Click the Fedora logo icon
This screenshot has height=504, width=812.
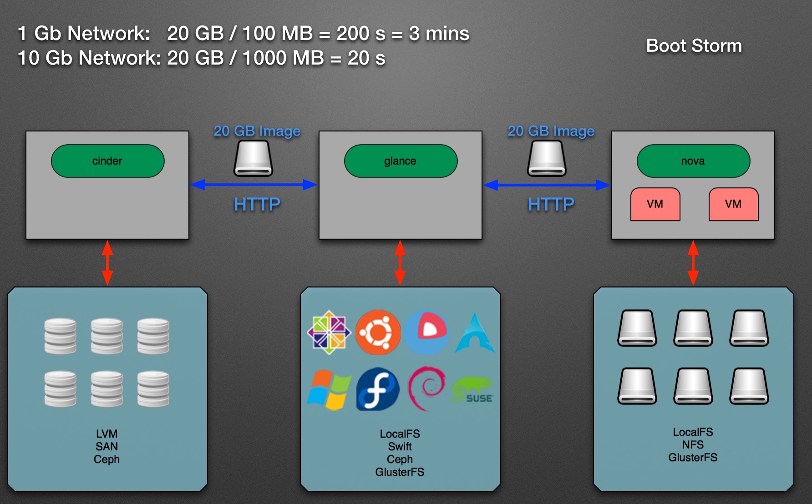378,389
